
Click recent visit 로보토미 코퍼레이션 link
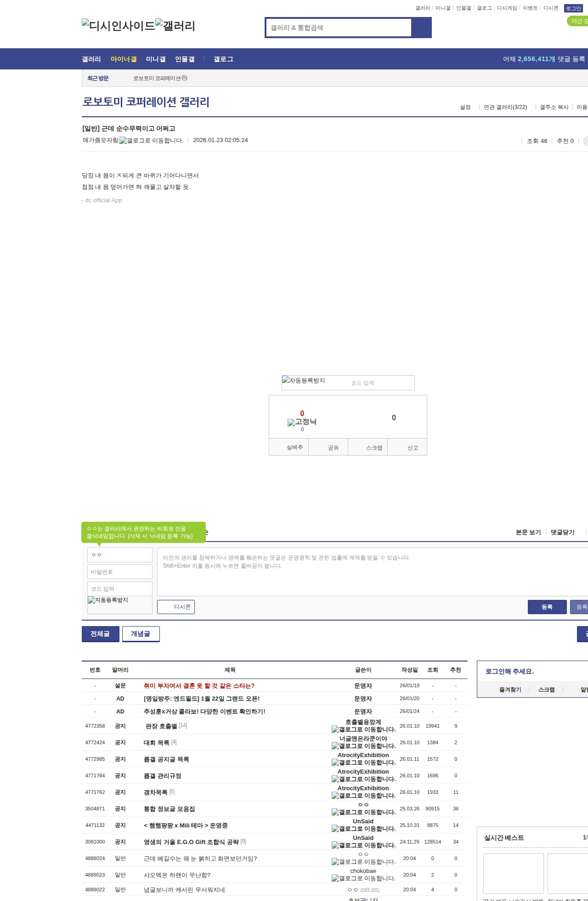click(160, 78)
